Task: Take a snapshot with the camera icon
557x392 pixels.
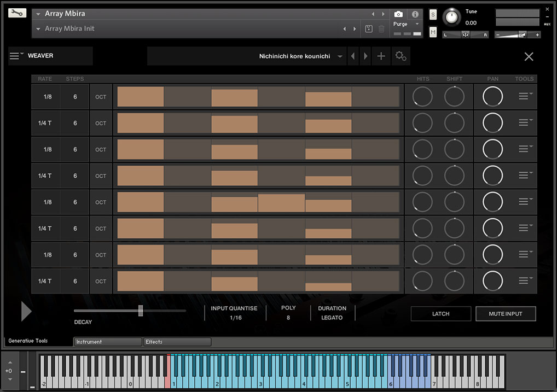Action: (x=398, y=14)
